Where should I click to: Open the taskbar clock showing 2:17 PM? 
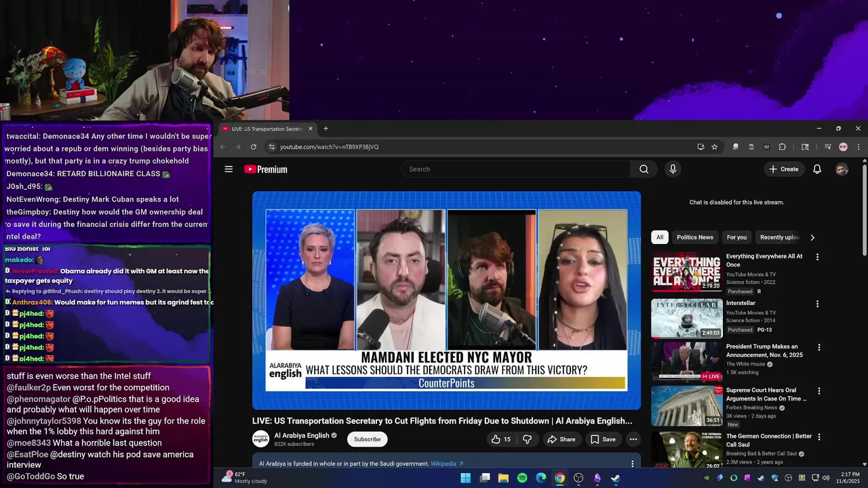click(x=850, y=478)
